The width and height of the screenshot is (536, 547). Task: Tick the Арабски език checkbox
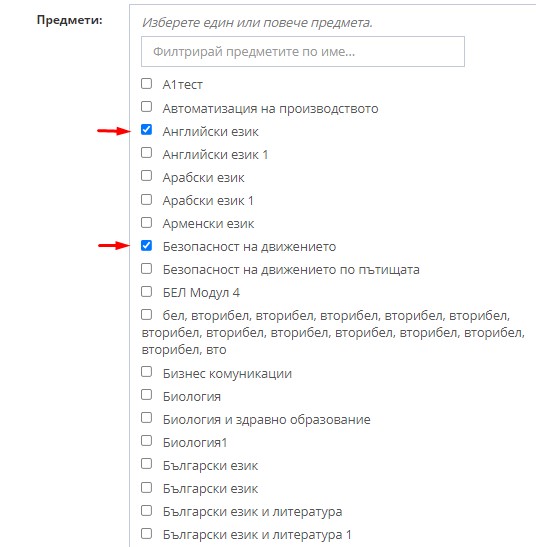point(147,176)
